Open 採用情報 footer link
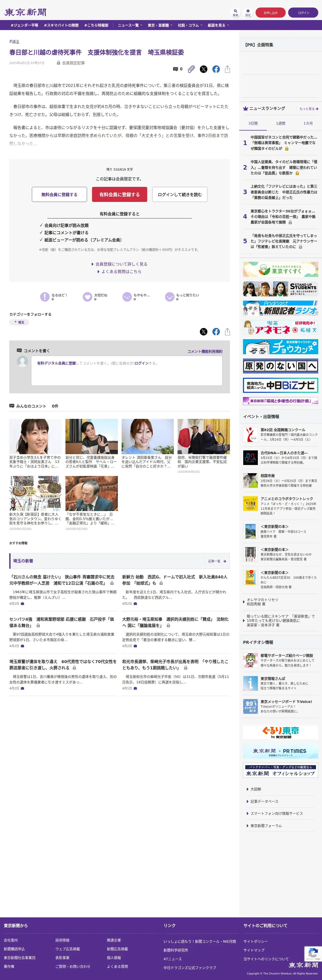 [62, 940]
